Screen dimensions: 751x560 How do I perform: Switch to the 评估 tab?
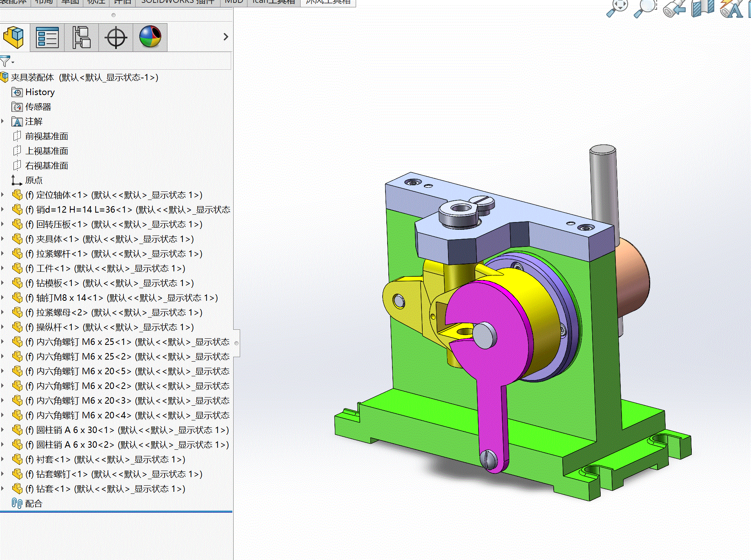coord(123,2)
